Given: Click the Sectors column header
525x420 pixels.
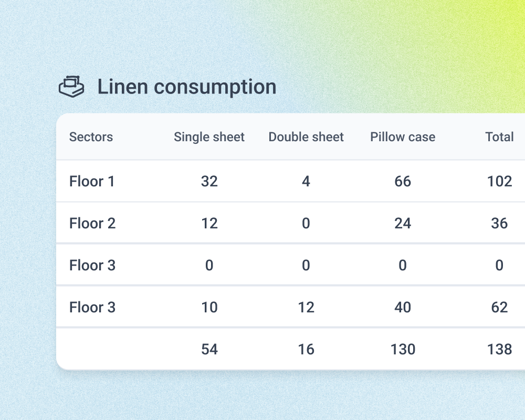Looking at the screenshot, I should pos(91,137).
